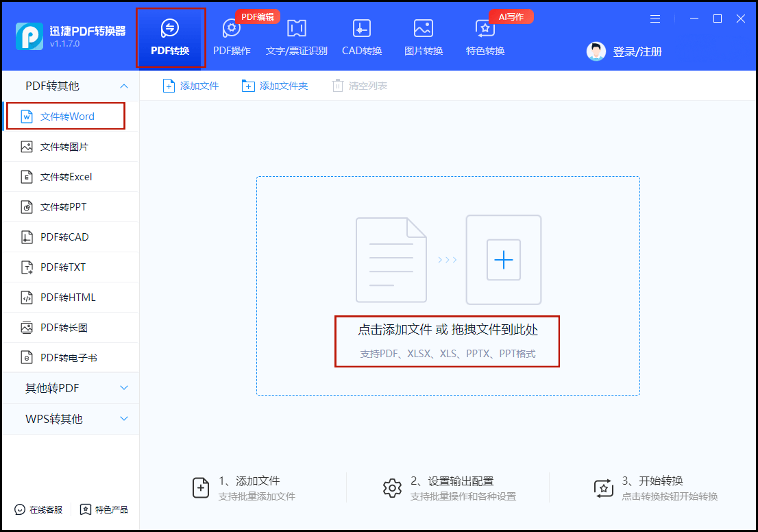Image resolution: width=758 pixels, height=532 pixels.
Task: Click the 添加文件 toolbar button
Action: (191, 86)
